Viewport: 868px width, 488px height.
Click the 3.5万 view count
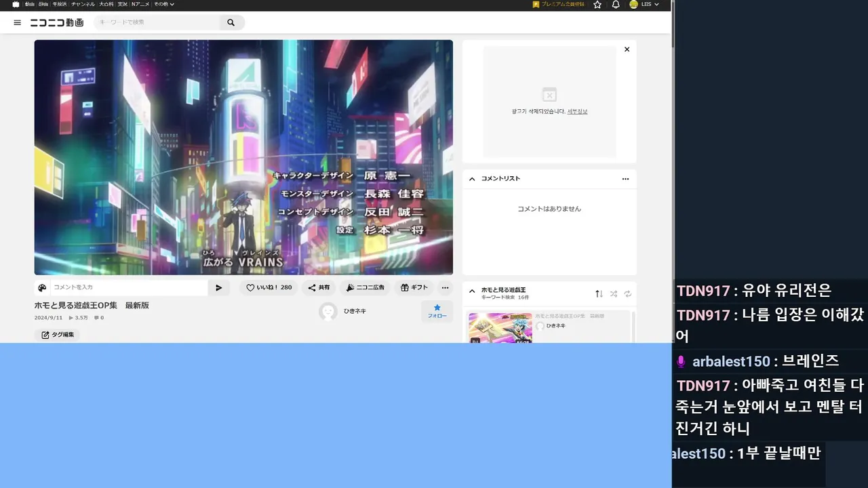79,318
